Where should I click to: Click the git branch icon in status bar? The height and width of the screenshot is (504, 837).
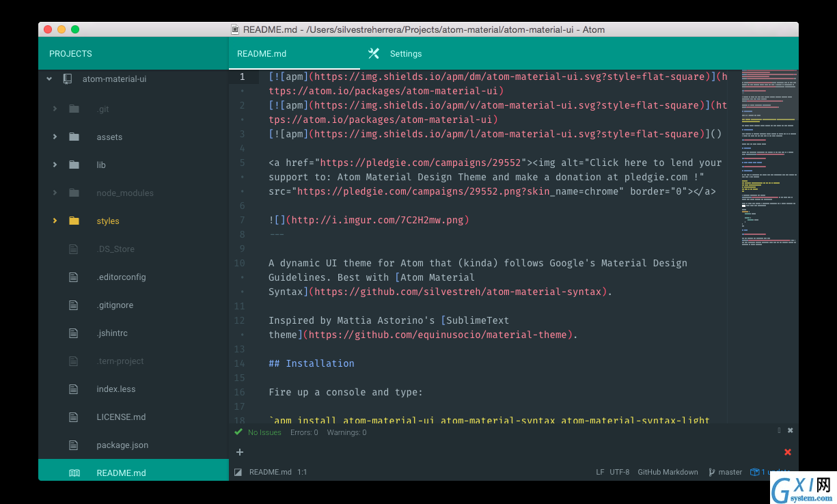pos(712,472)
